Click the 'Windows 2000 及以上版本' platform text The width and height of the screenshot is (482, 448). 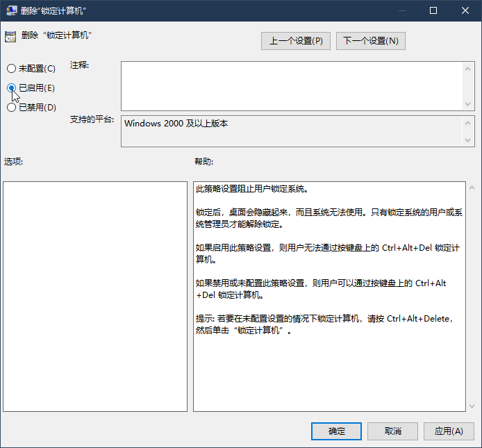[176, 124]
